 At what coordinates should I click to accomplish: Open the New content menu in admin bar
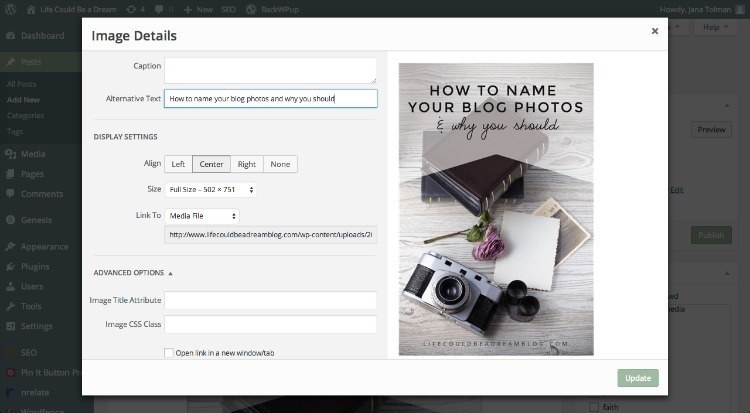coord(198,10)
